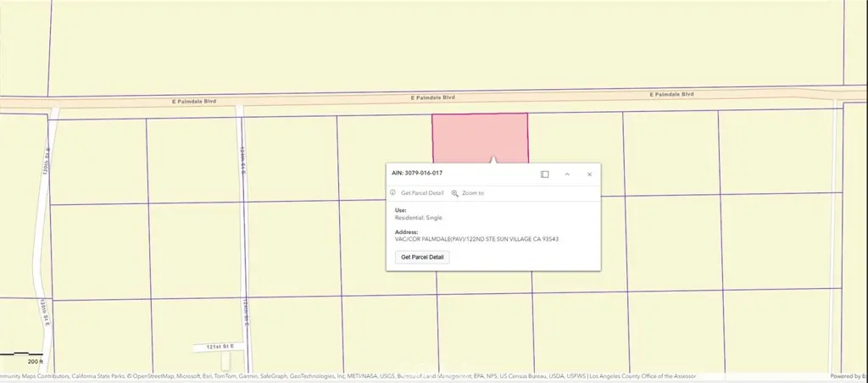
Task: Click the left E Palmdale Blvd label
Action: pyautogui.click(x=193, y=102)
